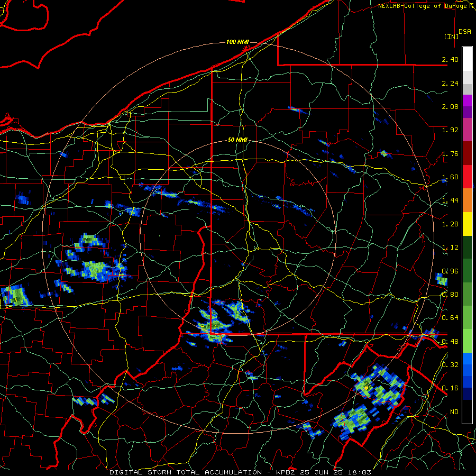Viewport: 476px width, 476px height.
Task: Click the DSA product label
Action: point(465,32)
